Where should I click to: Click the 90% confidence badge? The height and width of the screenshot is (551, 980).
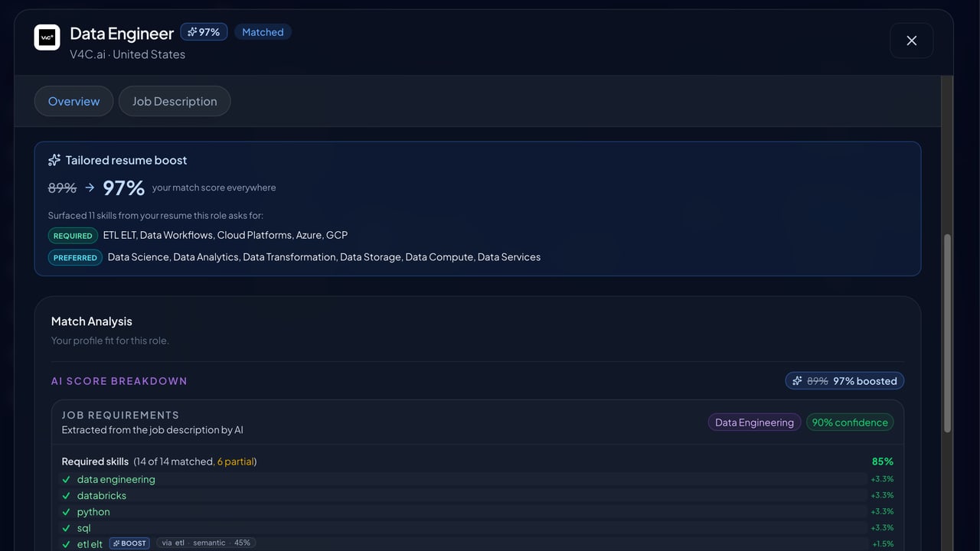[850, 422]
